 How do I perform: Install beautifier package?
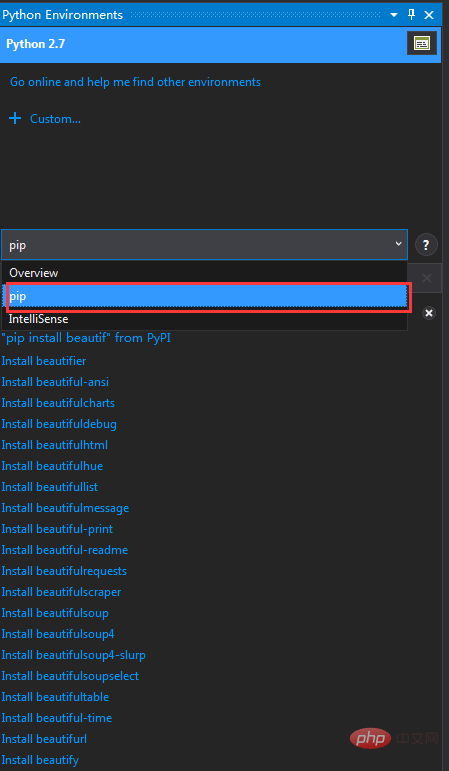[44, 361]
